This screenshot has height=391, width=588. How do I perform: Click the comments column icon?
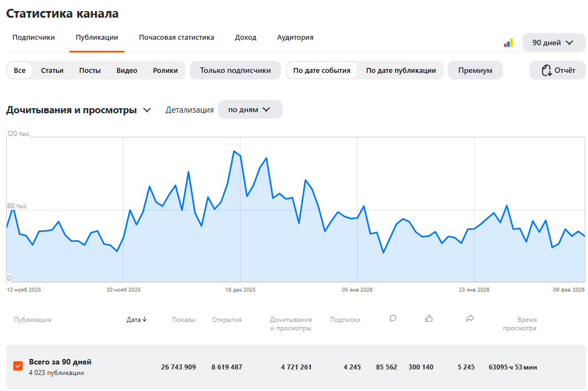click(x=393, y=318)
